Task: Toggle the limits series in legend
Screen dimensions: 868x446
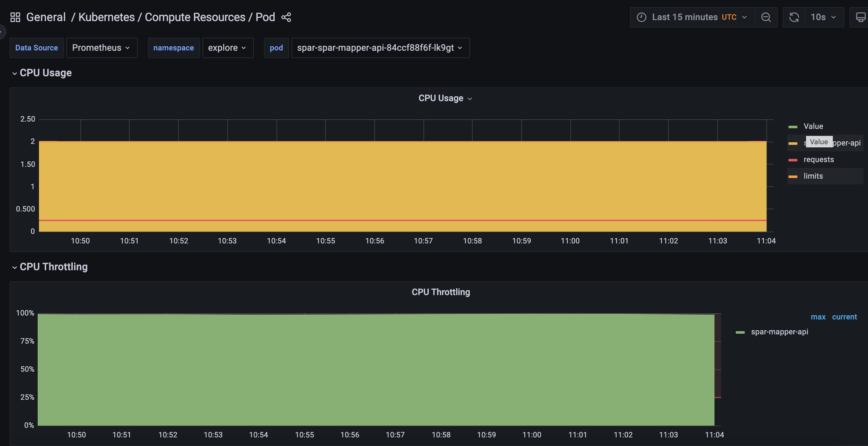Action: click(813, 176)
